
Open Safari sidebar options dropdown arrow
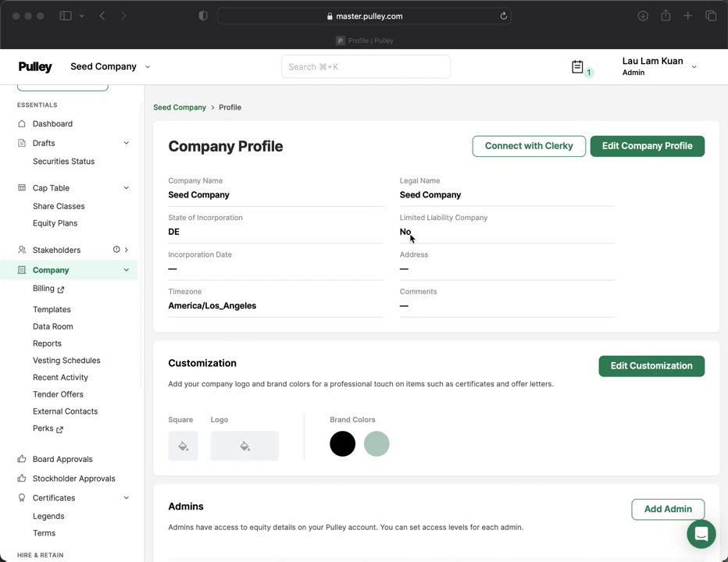(81, 16)
